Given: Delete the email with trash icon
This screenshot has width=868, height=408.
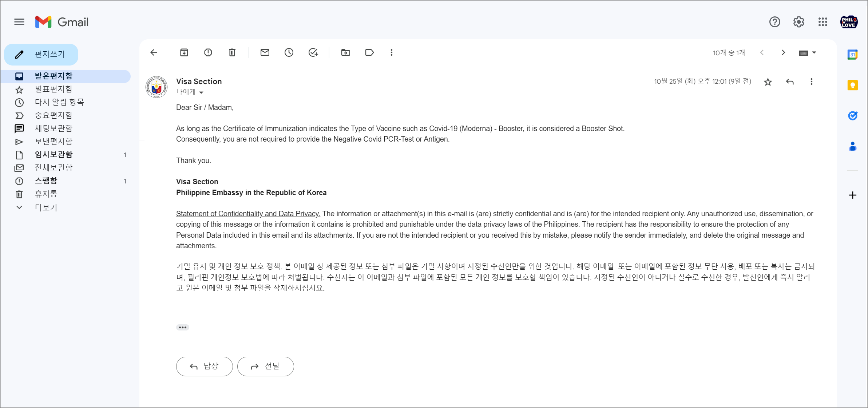Looking at the screenshot, I should point(232,53).
